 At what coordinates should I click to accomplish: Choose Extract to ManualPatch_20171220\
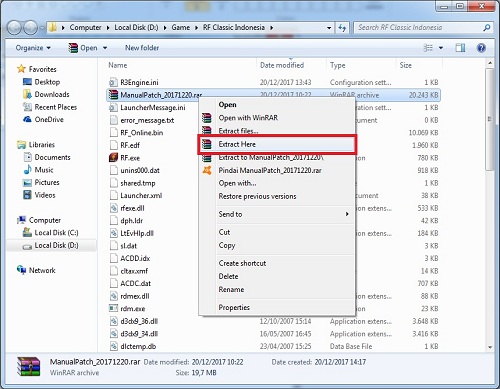click(277, 157)
